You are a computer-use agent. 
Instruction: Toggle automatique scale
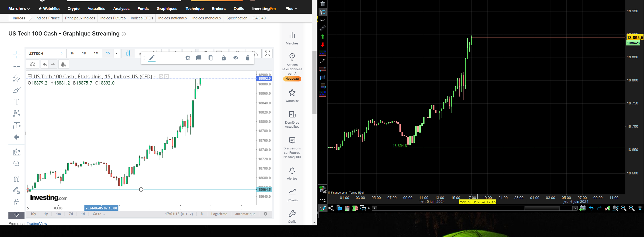point(245,214)
